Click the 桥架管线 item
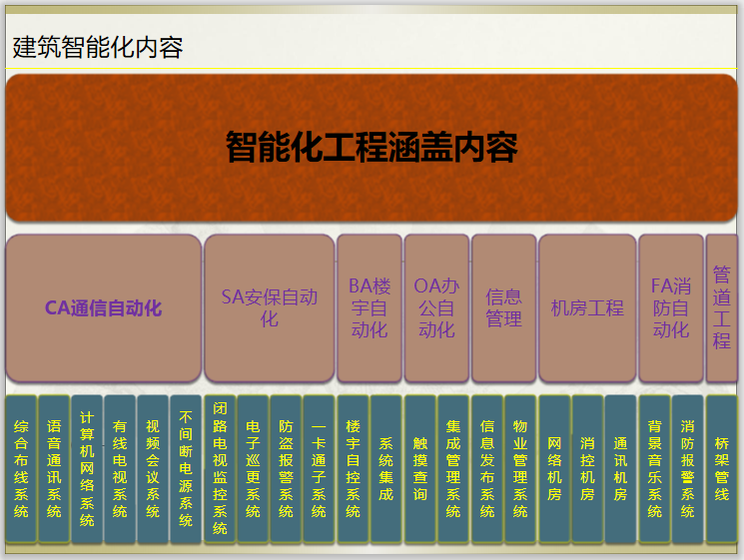This screenshot has height=560, width=744. [x=721, y=468]
